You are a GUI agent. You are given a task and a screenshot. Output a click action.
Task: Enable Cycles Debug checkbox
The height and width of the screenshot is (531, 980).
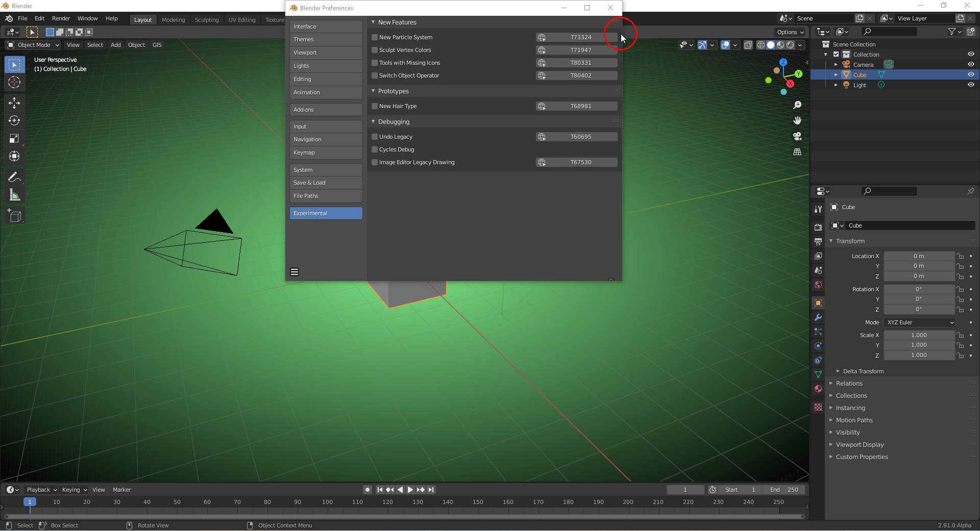(375, 149)
